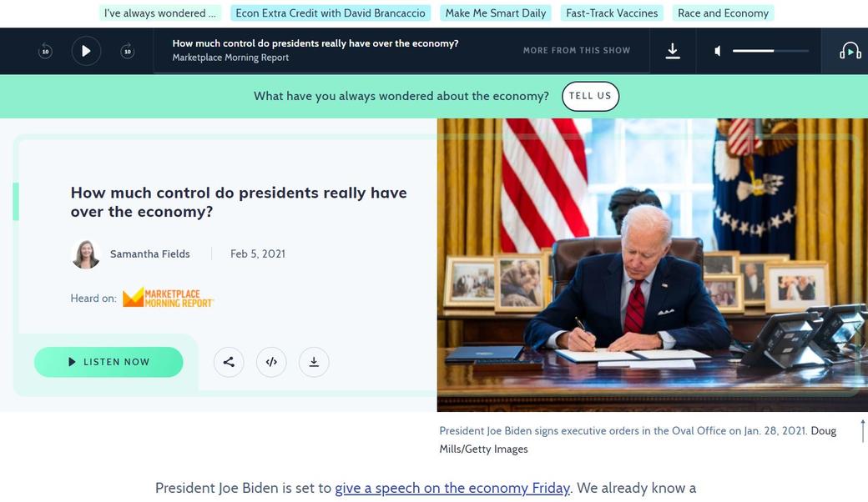This screenshot has height=502, width=868.
Task: Open the Tell Us button
Action: 590,96
